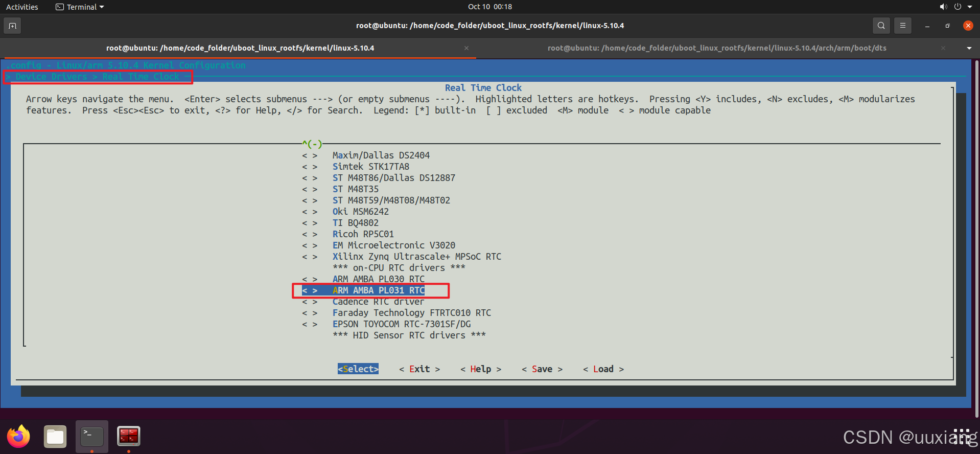980x454 pixels.
Task: Select the TI BQ4802 entry
Action: pyautogui.click(x=340, y=223)
